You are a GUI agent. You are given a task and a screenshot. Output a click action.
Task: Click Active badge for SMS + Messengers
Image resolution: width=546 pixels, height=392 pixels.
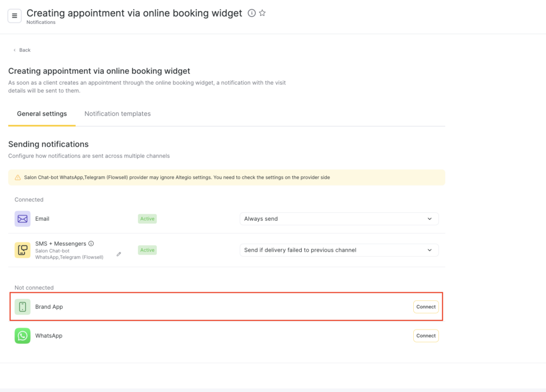pos(147,250)
